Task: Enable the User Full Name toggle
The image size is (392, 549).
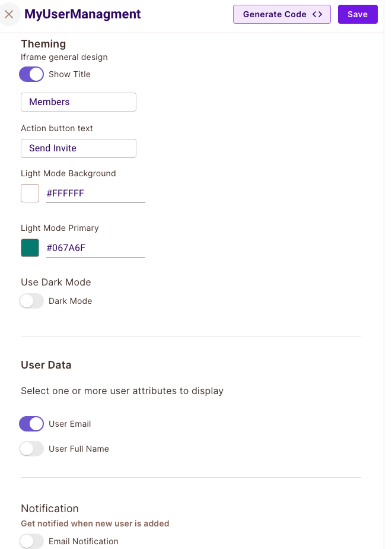Action: click(31, 449)
